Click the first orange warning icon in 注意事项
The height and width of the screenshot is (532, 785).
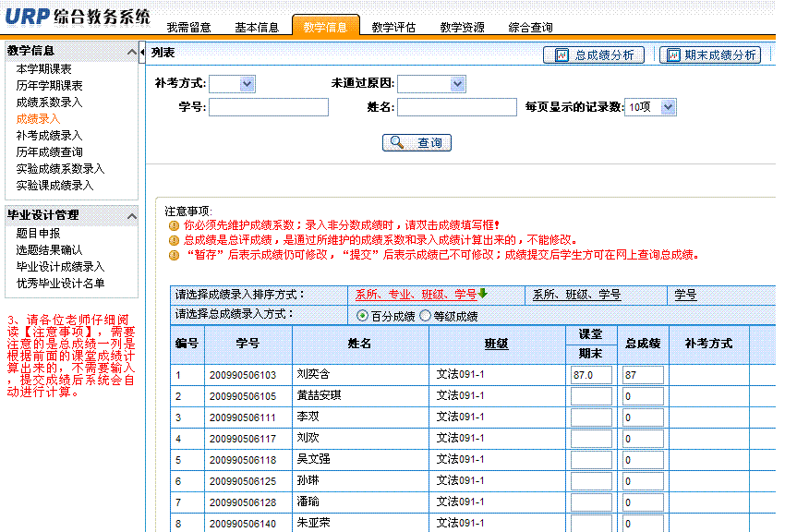point(173,225)
